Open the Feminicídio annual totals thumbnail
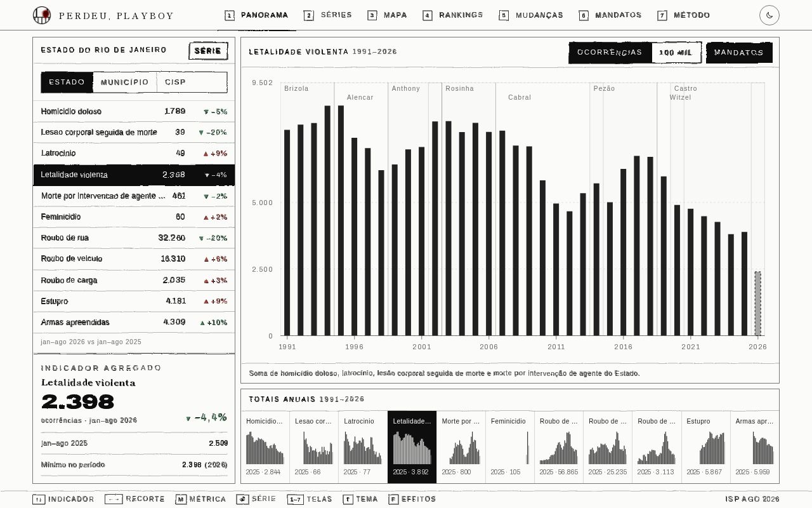 click(510, 447)
